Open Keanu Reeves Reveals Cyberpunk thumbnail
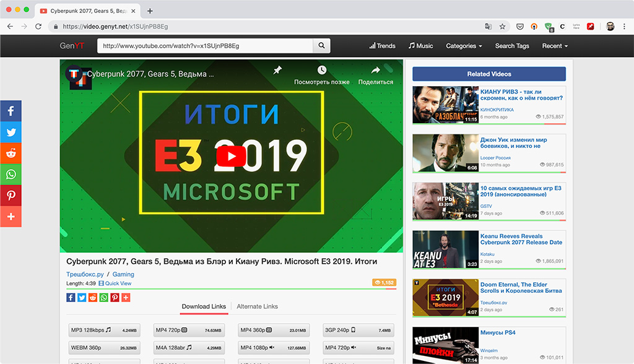 tap(445, 249)
